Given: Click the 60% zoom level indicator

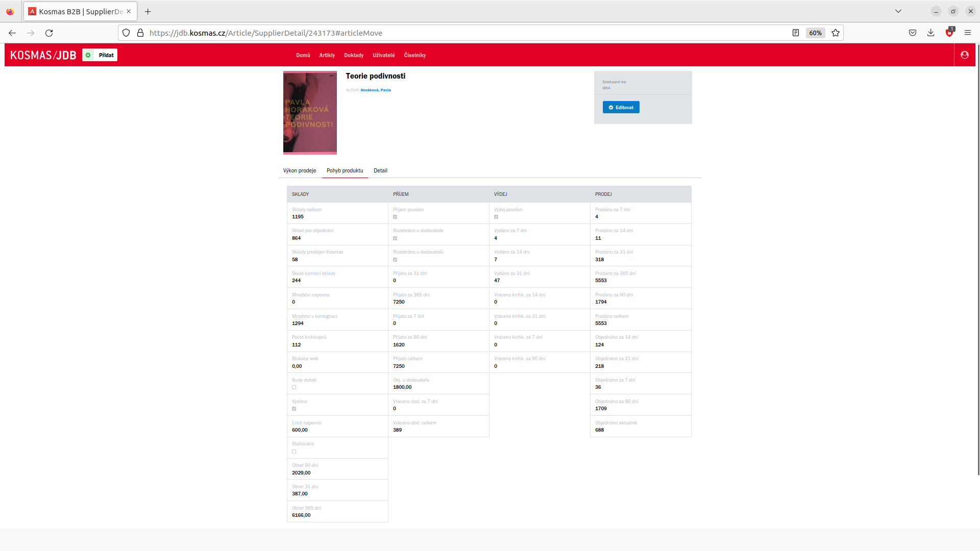Looking at the screenshot, I should (815, 33).
